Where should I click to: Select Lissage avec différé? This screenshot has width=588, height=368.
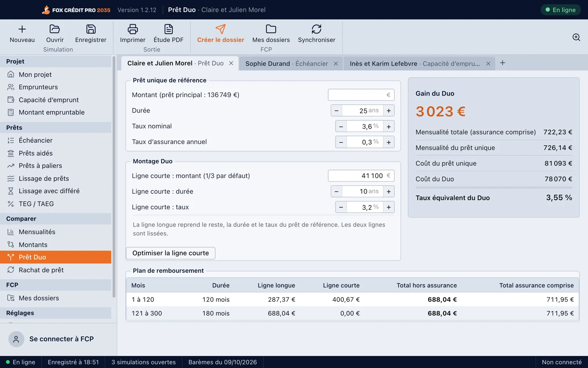[56, 191]
